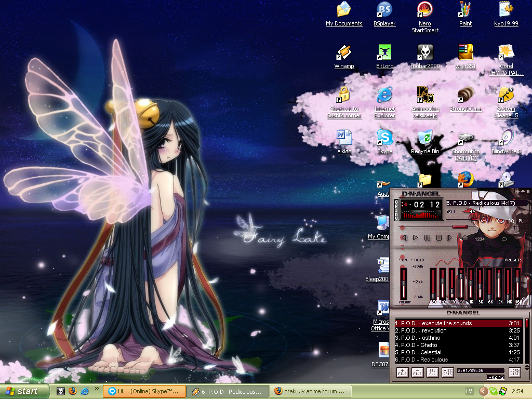This screenshot has height=399, width=532.
Task: Open the Shortcut to DATI (D) icon
Action: (465, 145)
